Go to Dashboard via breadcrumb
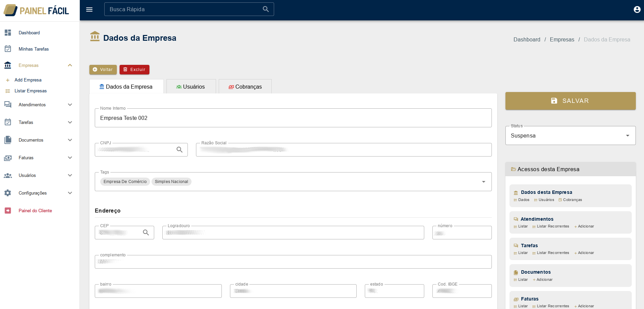Screen dimensions: 644x309 [x=526, y=39]
